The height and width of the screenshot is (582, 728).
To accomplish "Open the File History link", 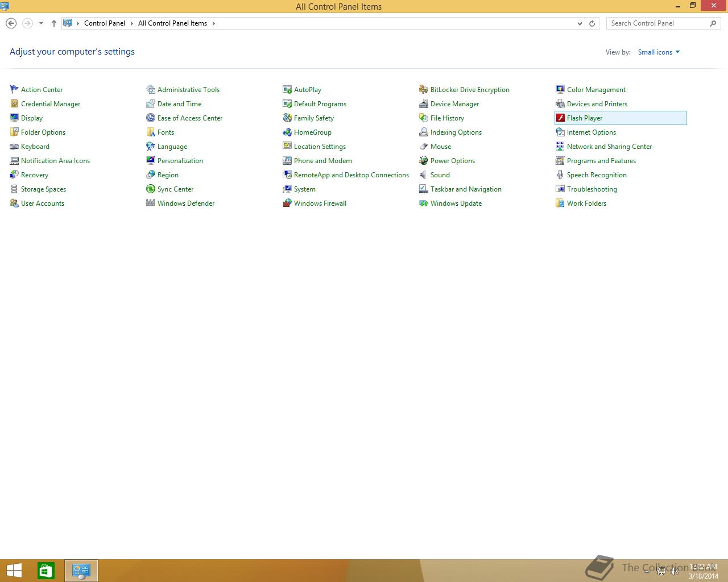I will click(447, 118).
